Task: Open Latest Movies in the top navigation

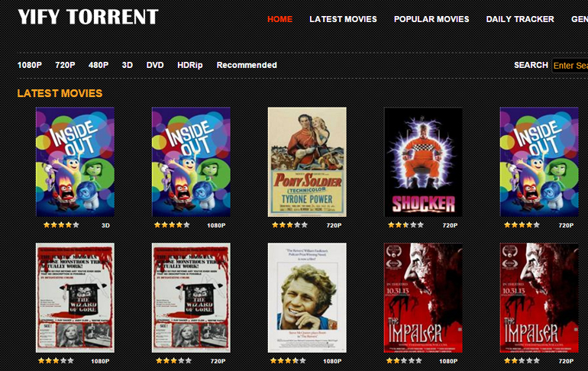Action: coord(343,19)
